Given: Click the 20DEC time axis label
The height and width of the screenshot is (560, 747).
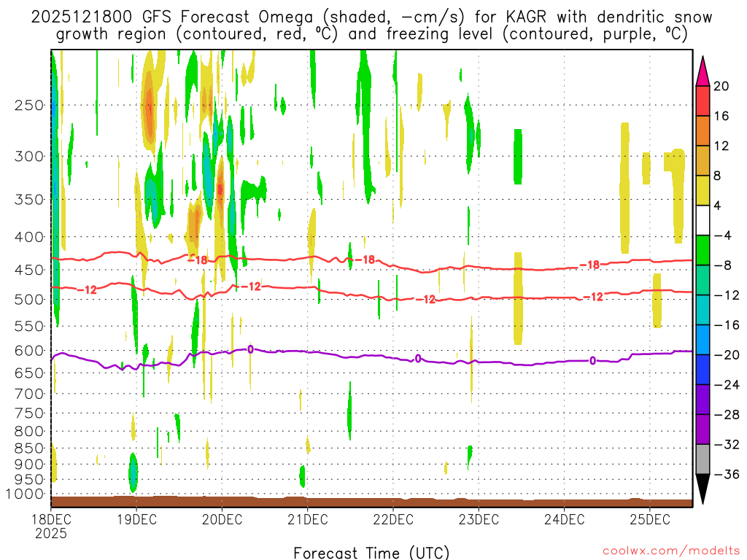Looking at the screenshot, I should (222, 519).
